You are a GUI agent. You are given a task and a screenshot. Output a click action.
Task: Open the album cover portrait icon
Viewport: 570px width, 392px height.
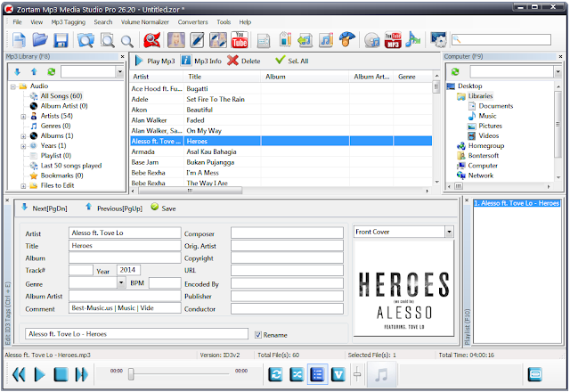(x=176, y=40)
